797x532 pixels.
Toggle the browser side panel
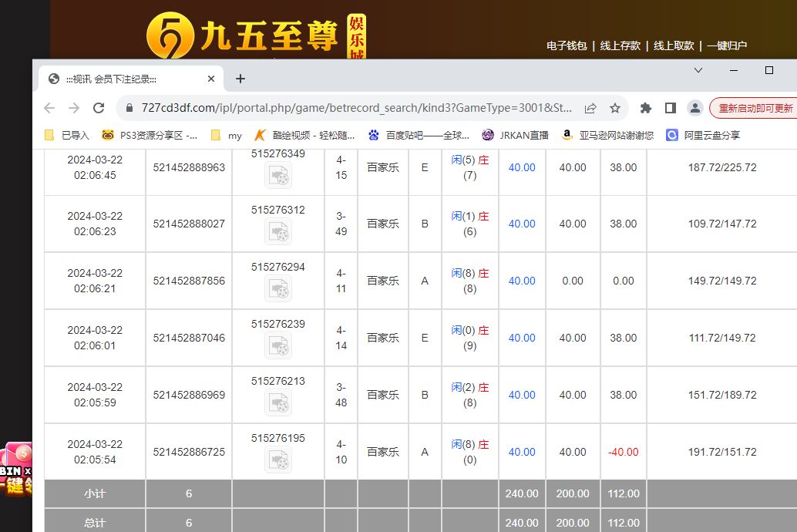click(671, 108)
